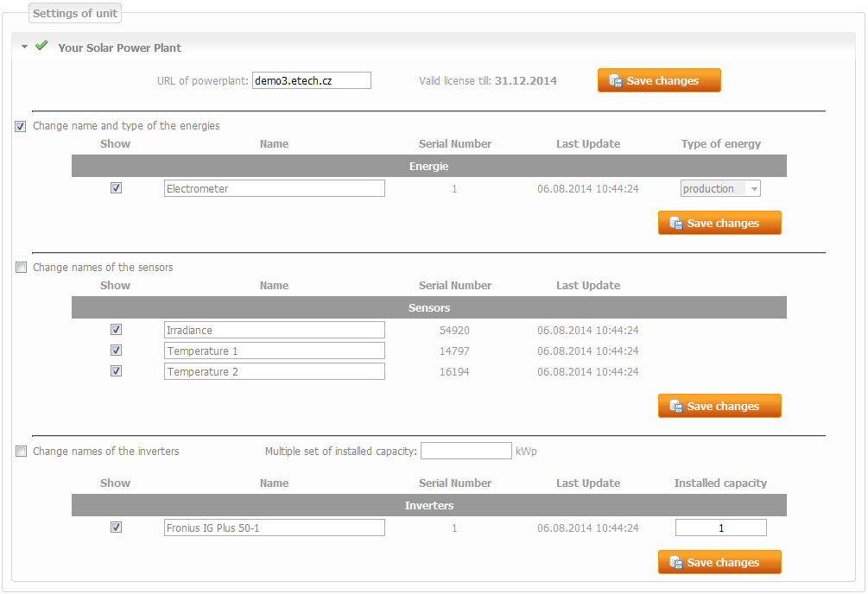This screenshot has width=868, height=594.
Task: Open the production type of energy dropdown
Action: point(720,189)
